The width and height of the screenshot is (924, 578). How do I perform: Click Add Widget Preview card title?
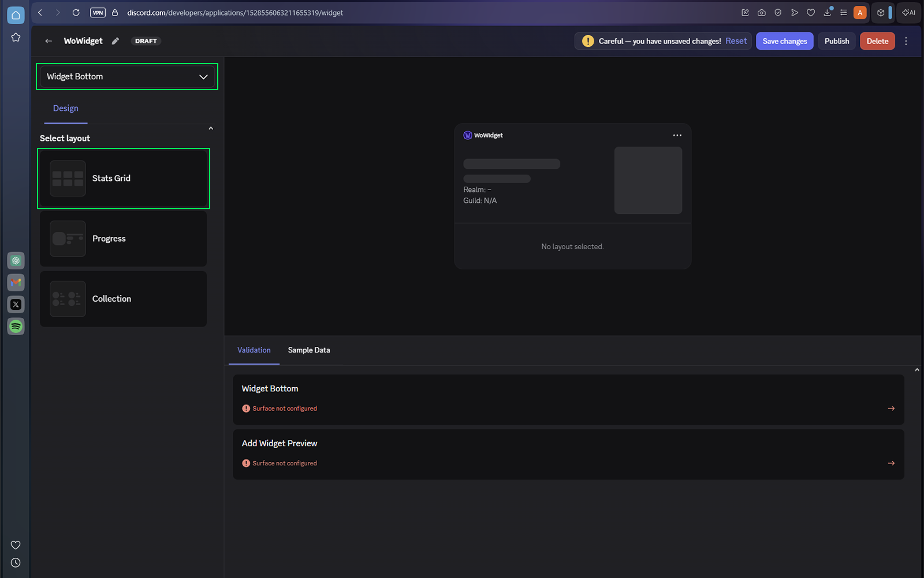pyautogui.click(x=280, y=443)
